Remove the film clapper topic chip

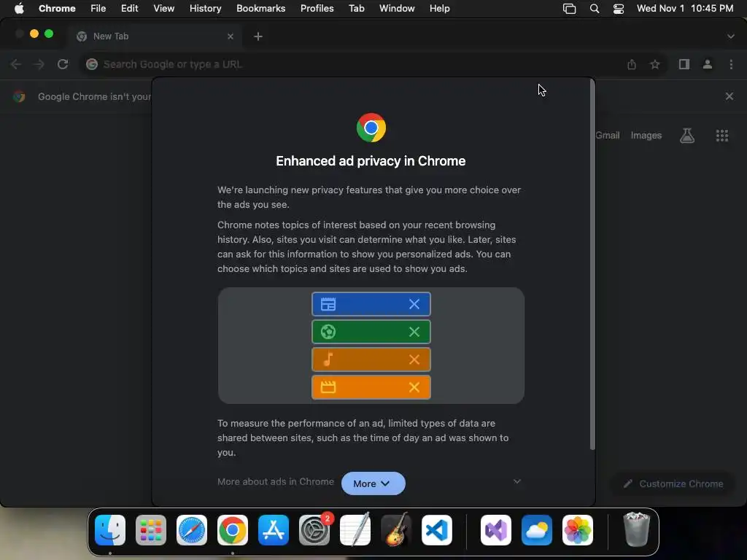point(414,387)
